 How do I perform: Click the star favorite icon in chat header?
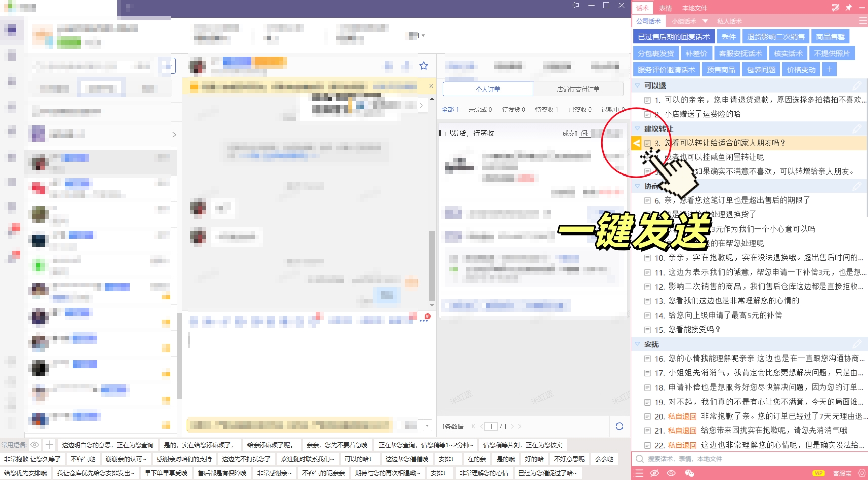424,66
